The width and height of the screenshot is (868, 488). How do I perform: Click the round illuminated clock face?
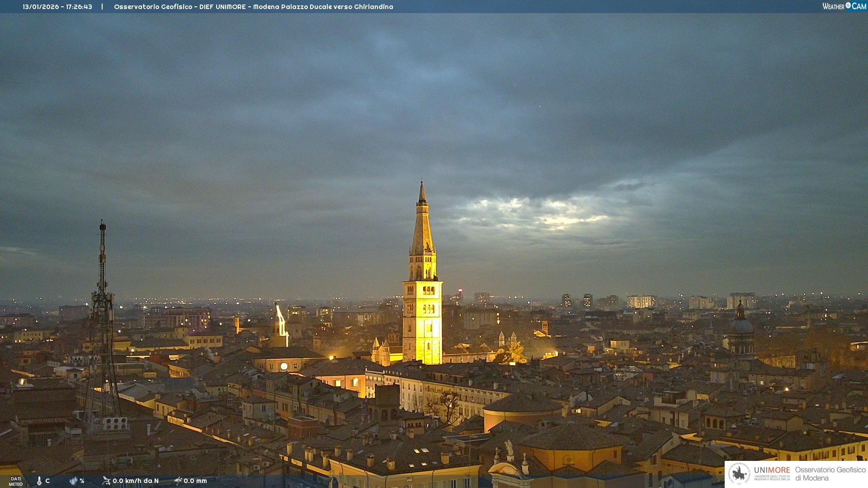coord(284,366)
